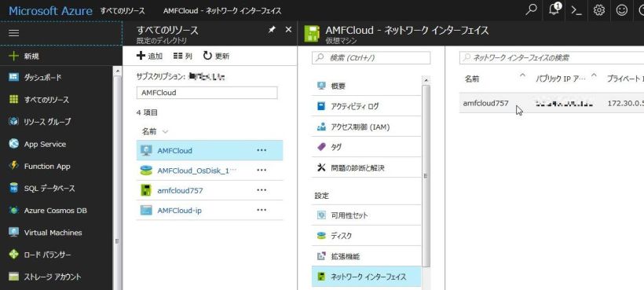Screen dimensions: 644x290
Task: Open the notifications bell icon
Action: coord(554,10)
